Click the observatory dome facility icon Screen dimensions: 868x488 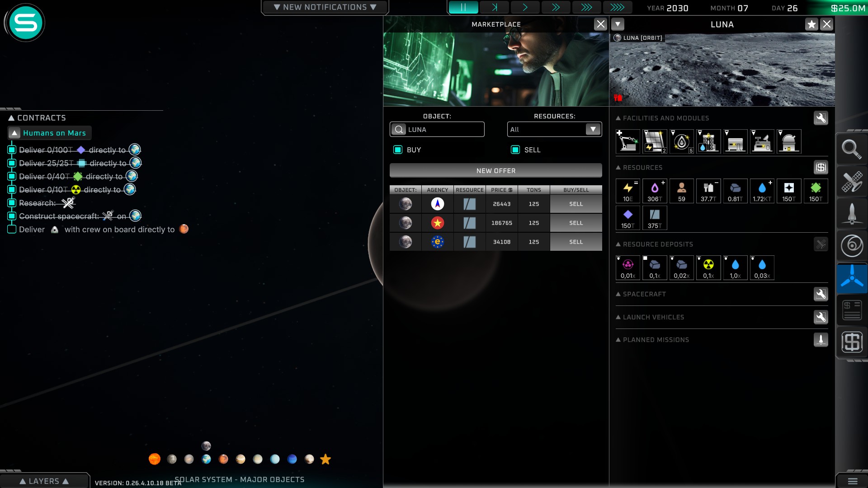point(788,141)
